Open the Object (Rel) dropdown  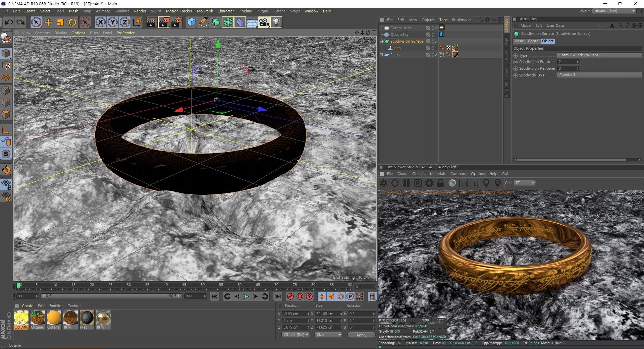coord(296,335)
